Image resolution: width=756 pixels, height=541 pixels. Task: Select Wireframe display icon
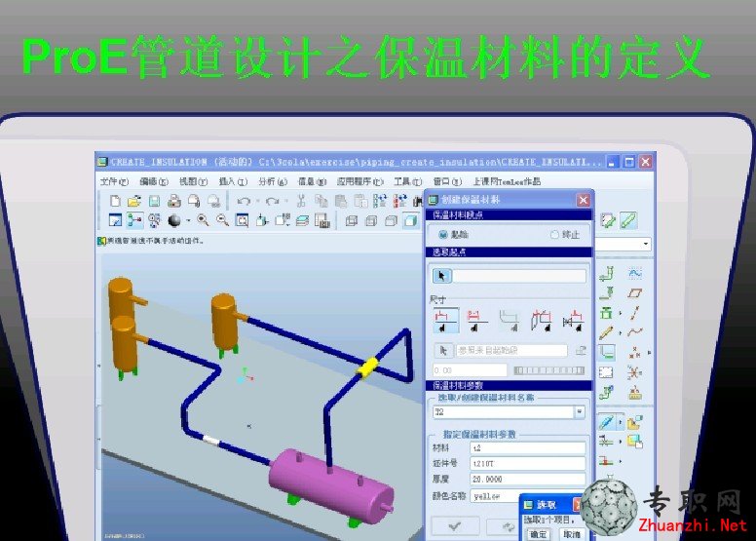(x=352, y=220)
